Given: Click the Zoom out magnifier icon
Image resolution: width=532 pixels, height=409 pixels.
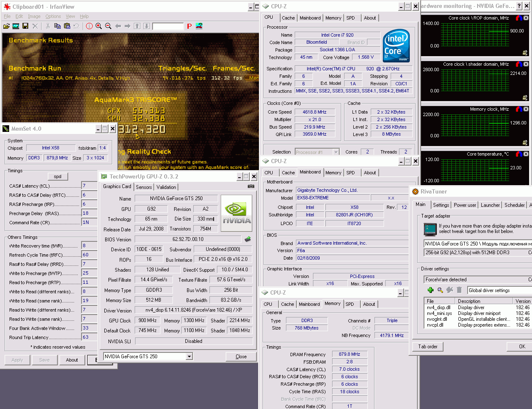Looking at the screenshot, I should pyautogui.click(x=108, y=26).
